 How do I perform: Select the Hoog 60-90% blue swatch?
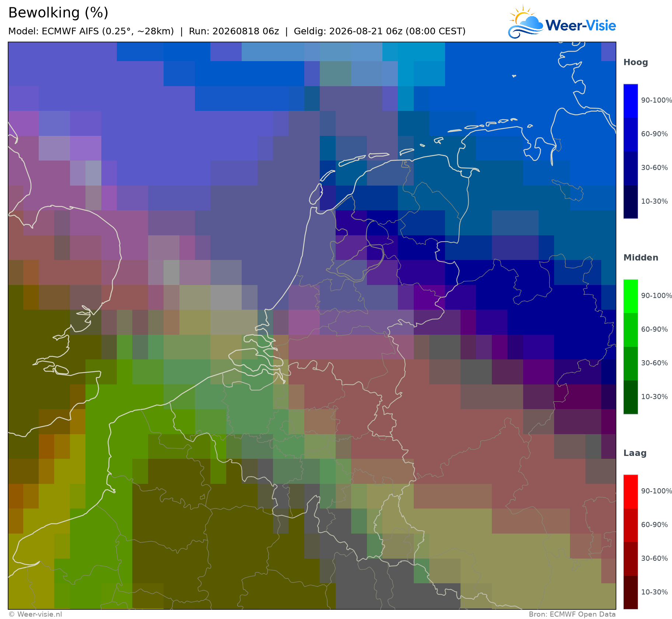[630, 134]
